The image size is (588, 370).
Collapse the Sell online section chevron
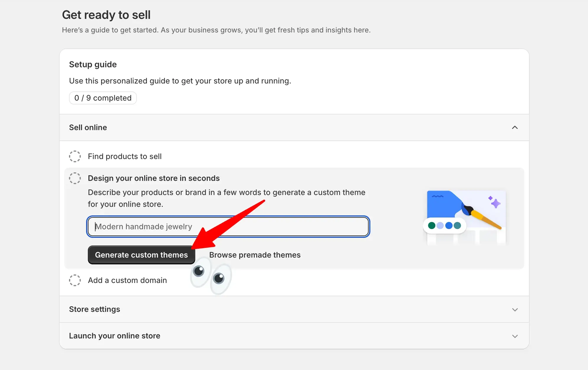(x=515, y=127)
